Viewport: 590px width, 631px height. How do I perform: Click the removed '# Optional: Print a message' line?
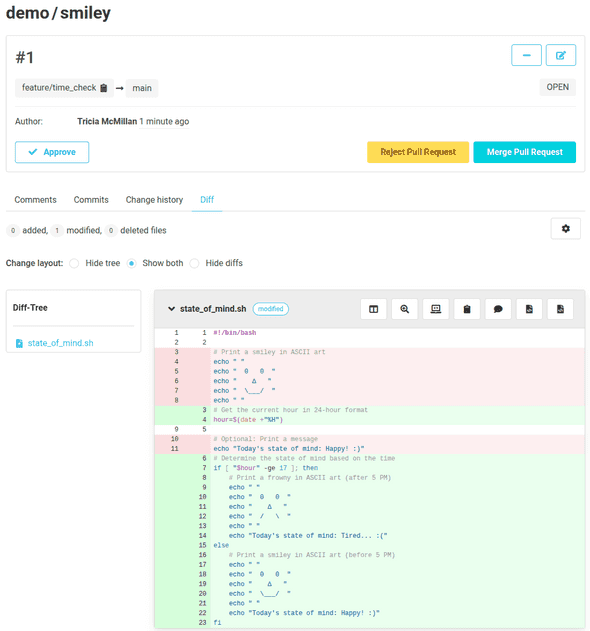[369, 439]
